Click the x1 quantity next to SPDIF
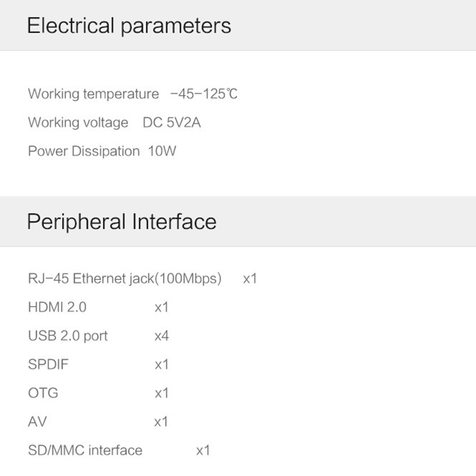 pyautogui.click(x=162, y=364)
